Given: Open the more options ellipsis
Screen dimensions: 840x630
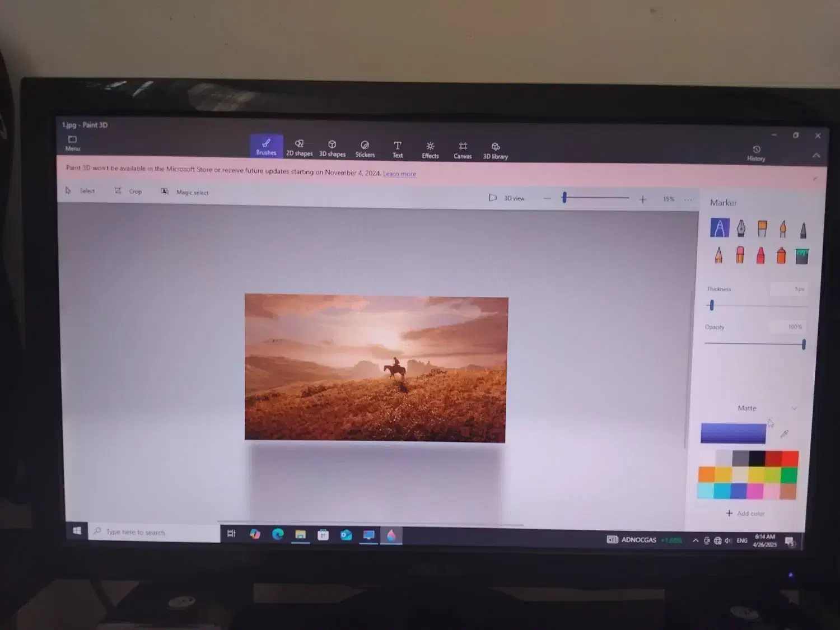Looking at the screenshot, I should 688,199.
